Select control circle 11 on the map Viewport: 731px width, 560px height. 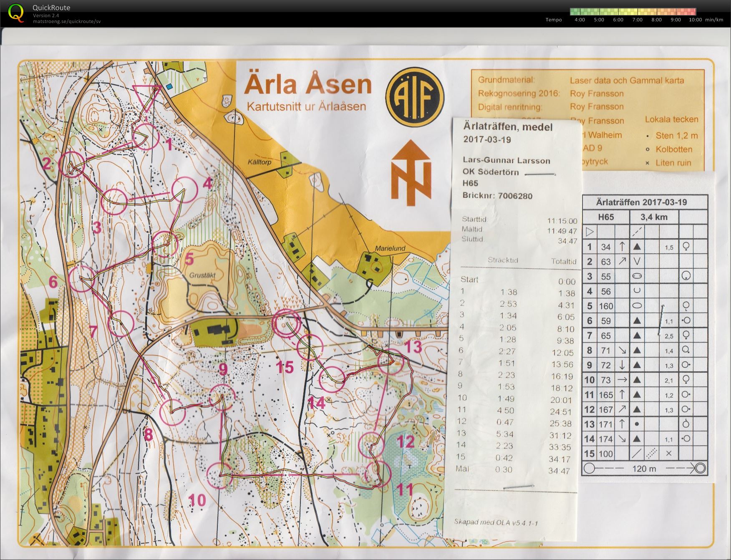click(378, 474)
